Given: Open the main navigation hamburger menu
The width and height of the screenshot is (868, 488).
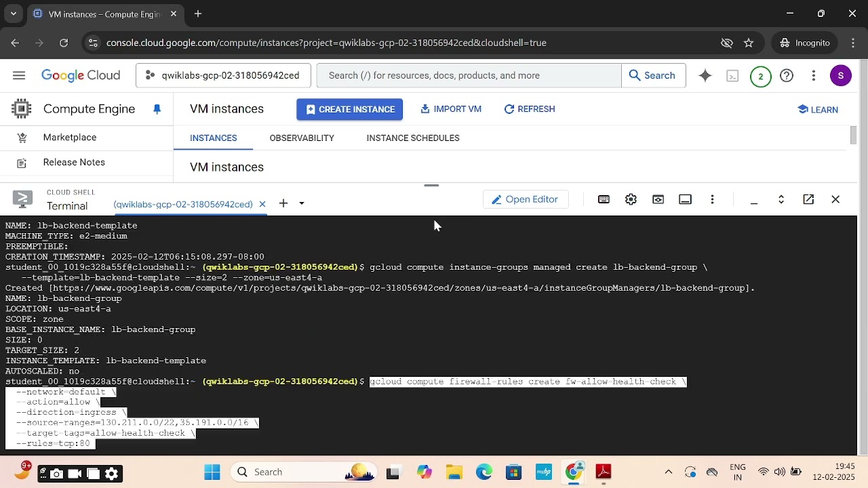Looking at the screenshot, I should 19,75.
